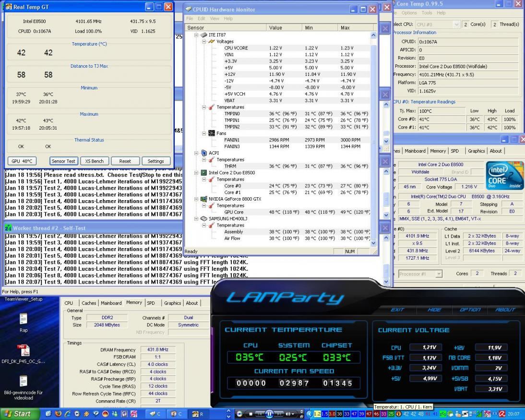Open the Select CPU dropdown in Core Temp
This screenshot has height=420, width=525.
point(456,24)
